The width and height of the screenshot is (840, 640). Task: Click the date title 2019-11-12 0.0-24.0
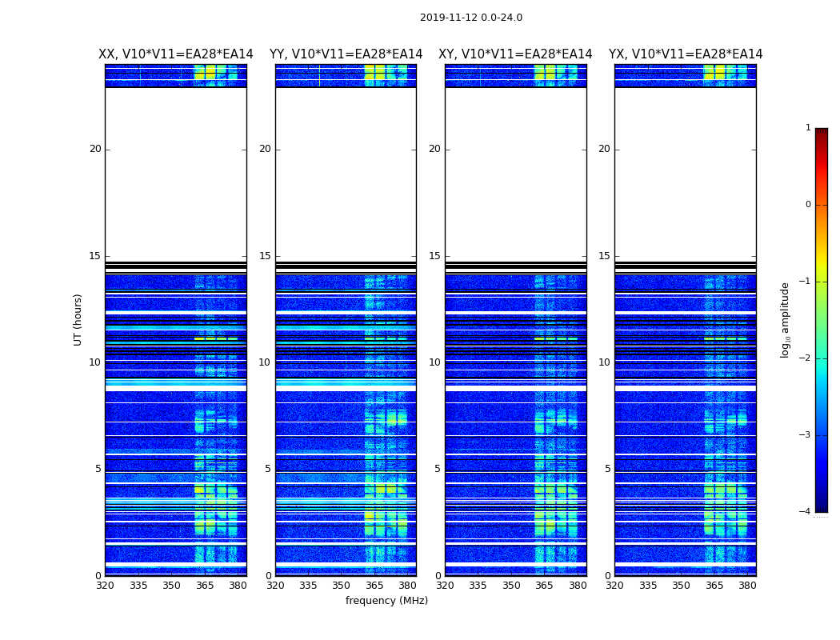tap(470, 18)
